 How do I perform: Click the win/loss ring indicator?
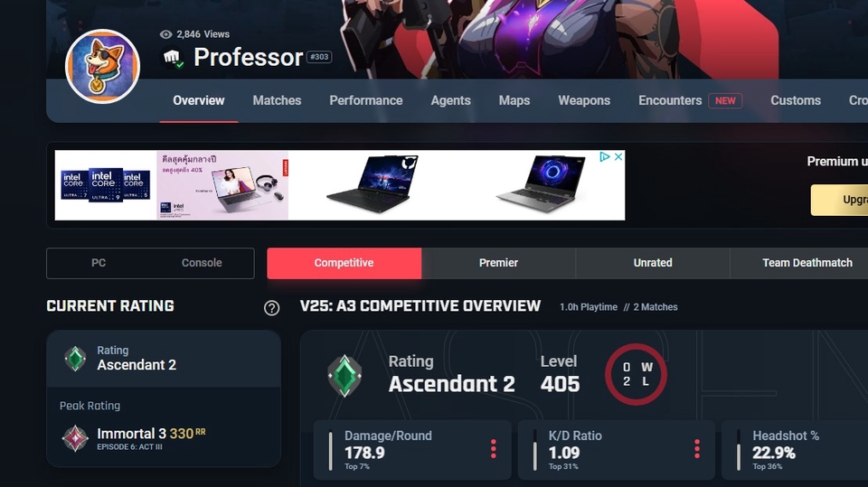[636, 375]
